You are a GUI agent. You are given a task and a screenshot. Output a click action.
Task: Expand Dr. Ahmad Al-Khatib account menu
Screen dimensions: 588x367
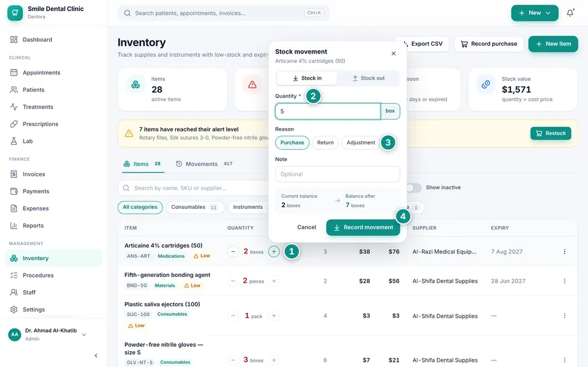(48, 334)
